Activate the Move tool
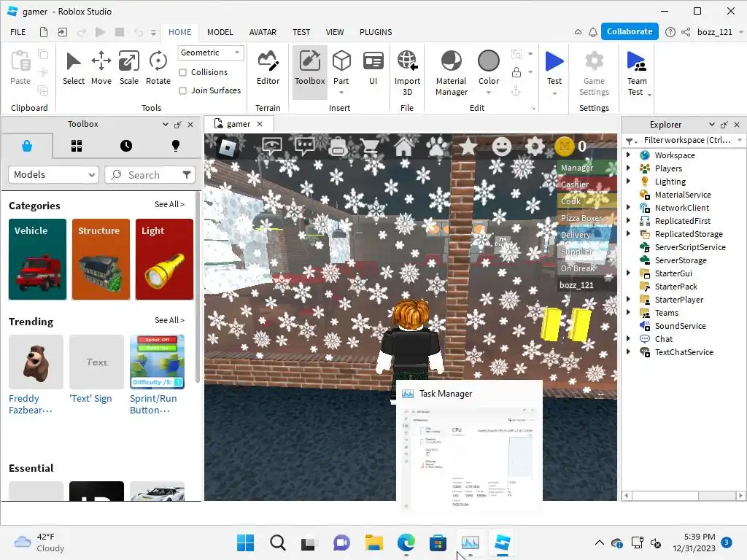 click(x=101, y=68)
